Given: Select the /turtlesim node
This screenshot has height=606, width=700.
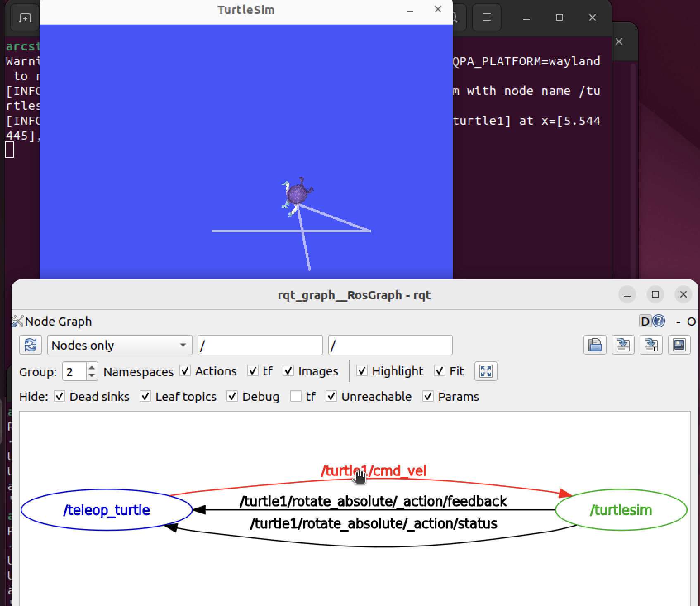Looking at the screenshot, I should tap(621, 510).
